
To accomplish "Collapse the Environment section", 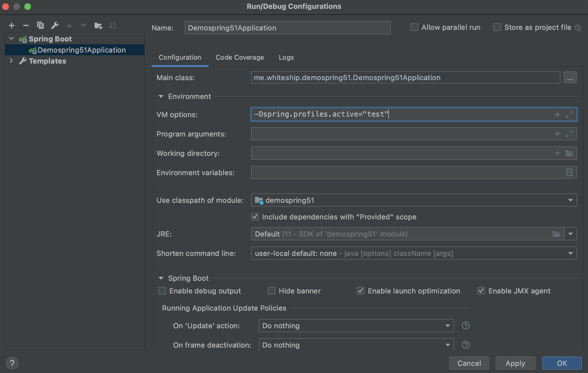I will click(x=161, y=96).
